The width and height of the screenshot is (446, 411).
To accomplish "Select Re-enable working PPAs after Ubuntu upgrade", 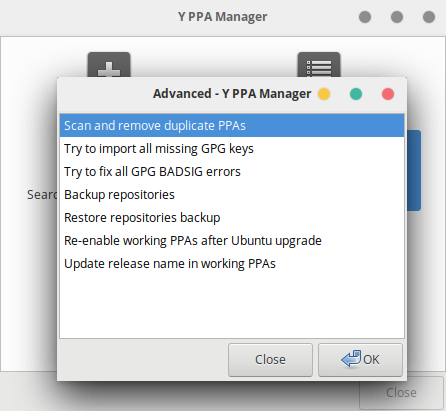I will pos(232,241).
